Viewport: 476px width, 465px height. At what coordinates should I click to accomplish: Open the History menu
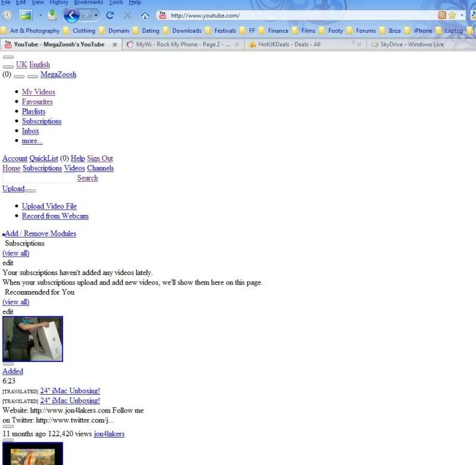point(59,2)
